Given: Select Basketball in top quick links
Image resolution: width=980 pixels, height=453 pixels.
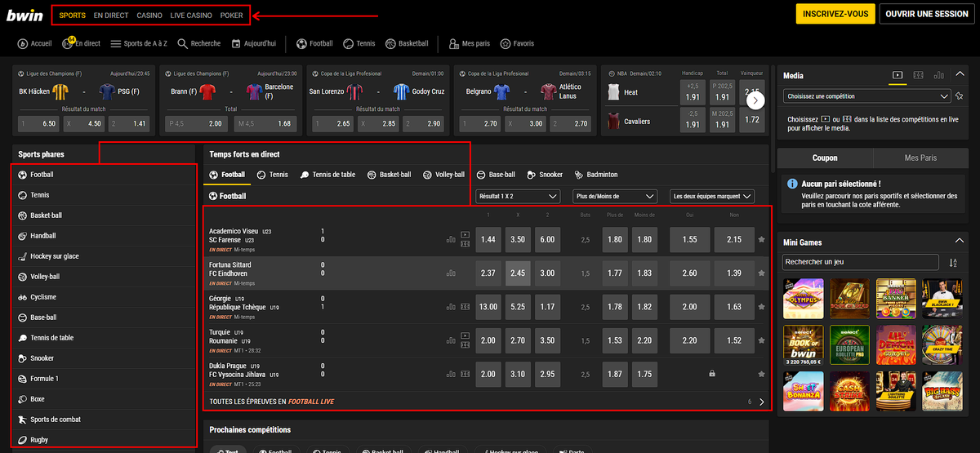Looking at the screenshot, I should 407,43.
